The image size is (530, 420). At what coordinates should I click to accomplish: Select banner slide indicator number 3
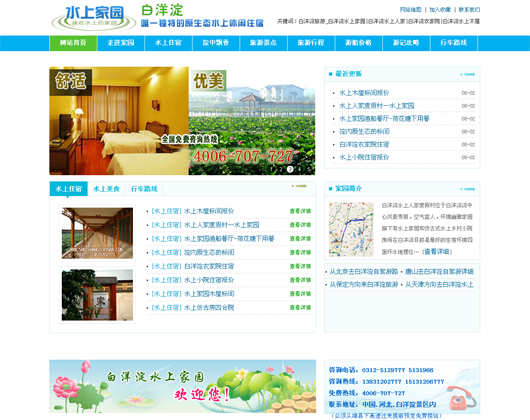(x=290, y=169)
